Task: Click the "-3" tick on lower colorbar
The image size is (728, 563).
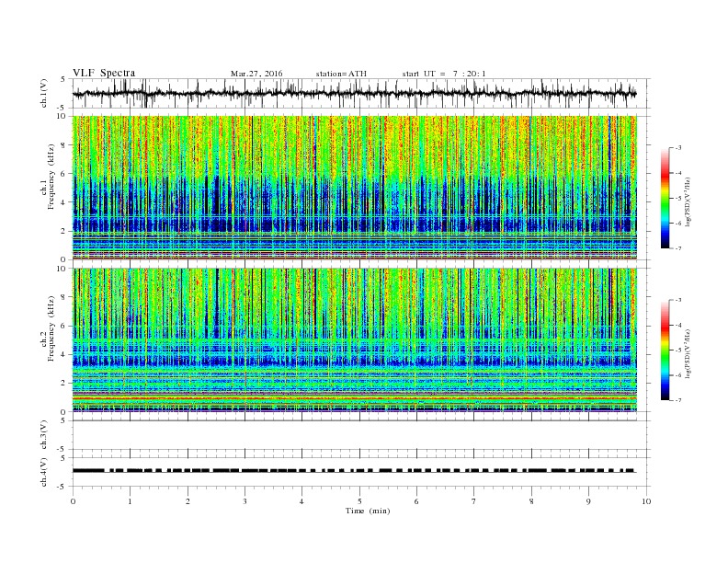Action: pyautogui.click(x=678, y=300)
